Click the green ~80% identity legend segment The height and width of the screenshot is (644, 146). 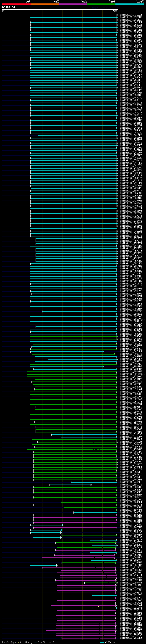pyautogui.click(x=101, y=4)
